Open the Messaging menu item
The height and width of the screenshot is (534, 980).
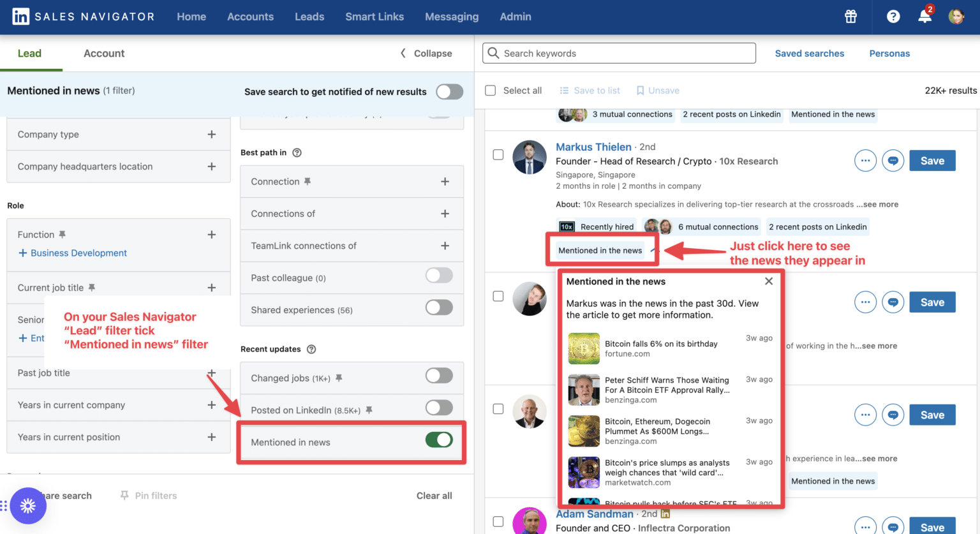pos(452,17)
